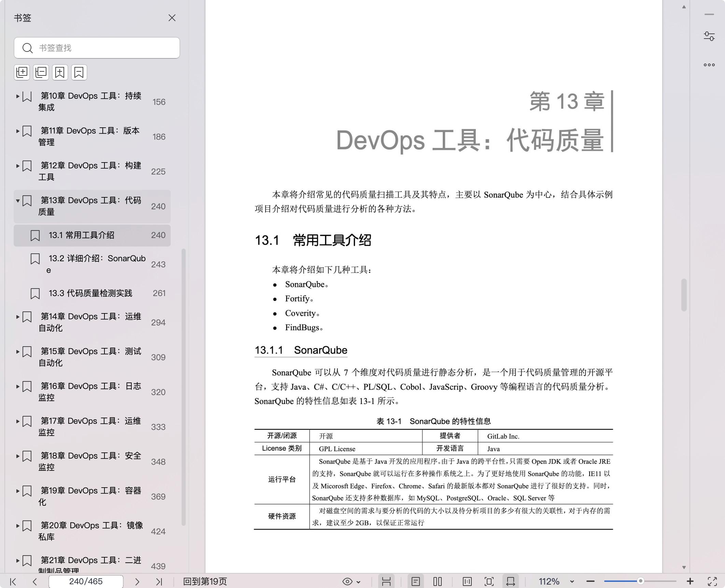725x588 pixels.
Task: Open more options ellipsis in right sidebar
Action: pyautogui.click(x=709, y=65)
